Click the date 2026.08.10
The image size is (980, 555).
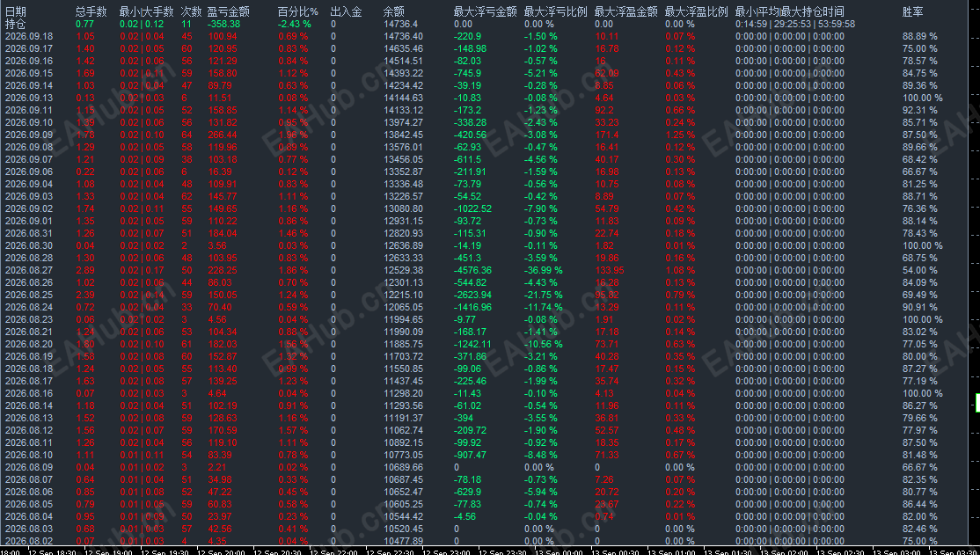[29, 455]
